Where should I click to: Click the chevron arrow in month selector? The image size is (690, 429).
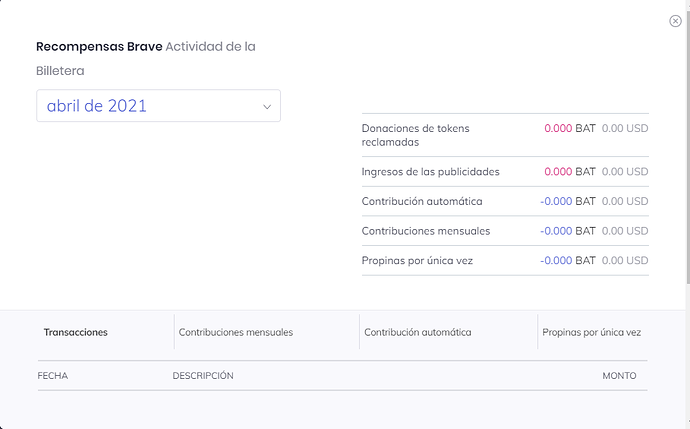[x=267, y=107]
